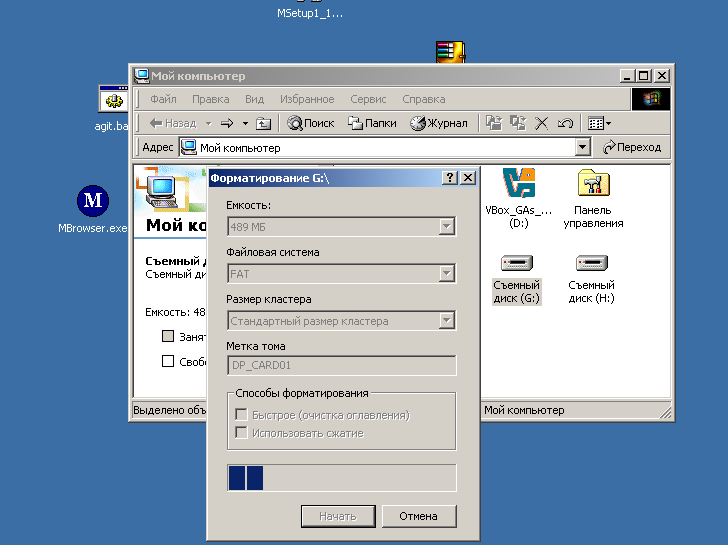Maximize the Мой компьютер window
Screen dimensions: 728x545
(x=644, y=76)
